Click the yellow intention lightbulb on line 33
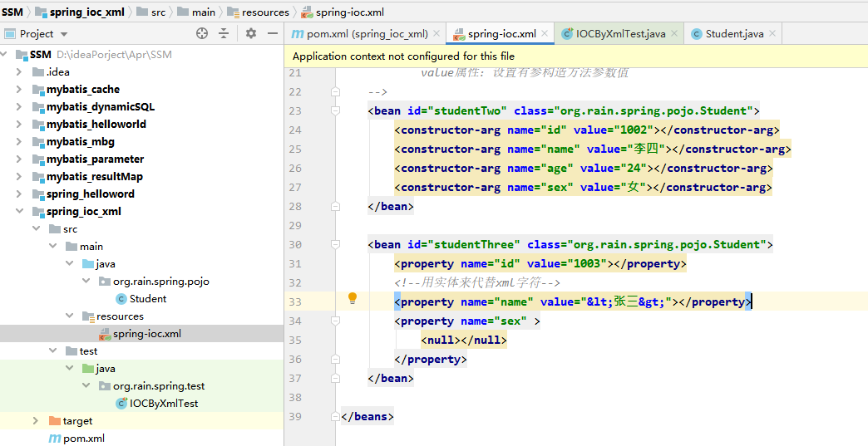The image size is (868, 446). pos(352,299)
